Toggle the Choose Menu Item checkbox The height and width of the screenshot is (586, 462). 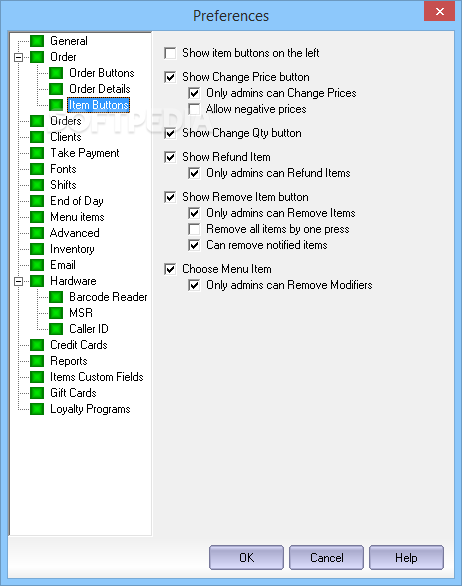170,269
